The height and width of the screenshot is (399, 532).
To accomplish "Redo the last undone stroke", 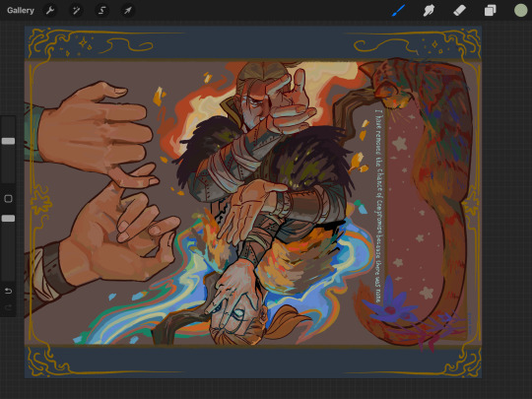I will tap(8, 307).
